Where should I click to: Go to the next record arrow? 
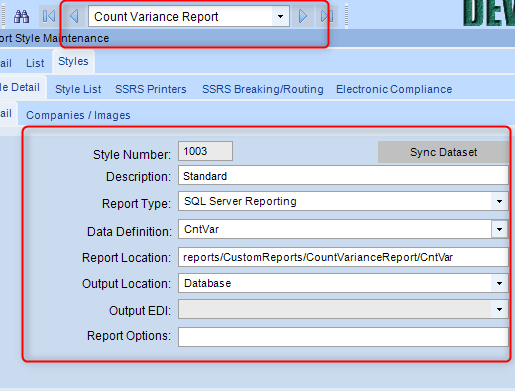click(303, 16)
